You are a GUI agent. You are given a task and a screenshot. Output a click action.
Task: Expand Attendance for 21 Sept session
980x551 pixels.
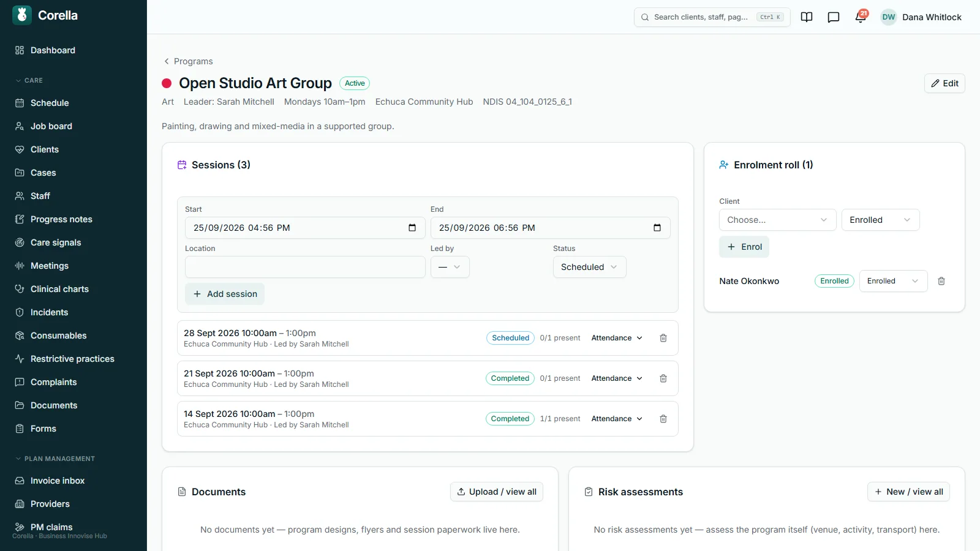click(x=617, y=378)
